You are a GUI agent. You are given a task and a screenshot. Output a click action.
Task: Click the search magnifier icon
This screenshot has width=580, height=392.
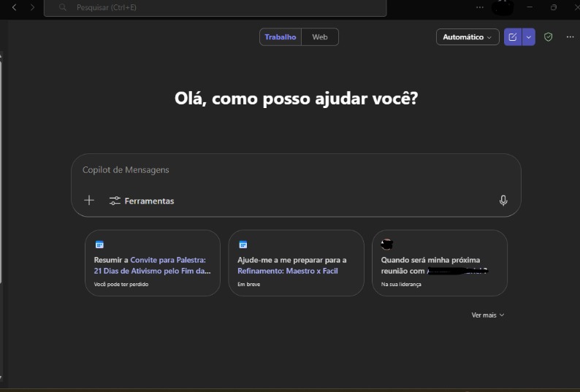tap(63, 7)
